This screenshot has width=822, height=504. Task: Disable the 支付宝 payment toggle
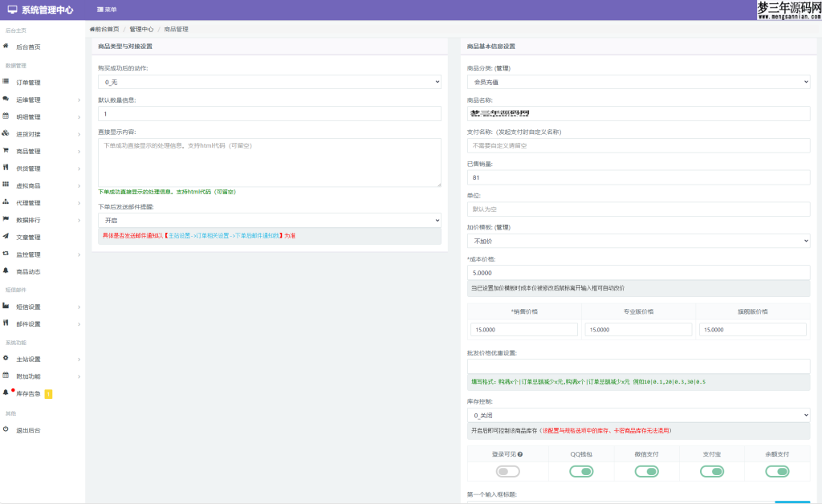coord(711,471)
